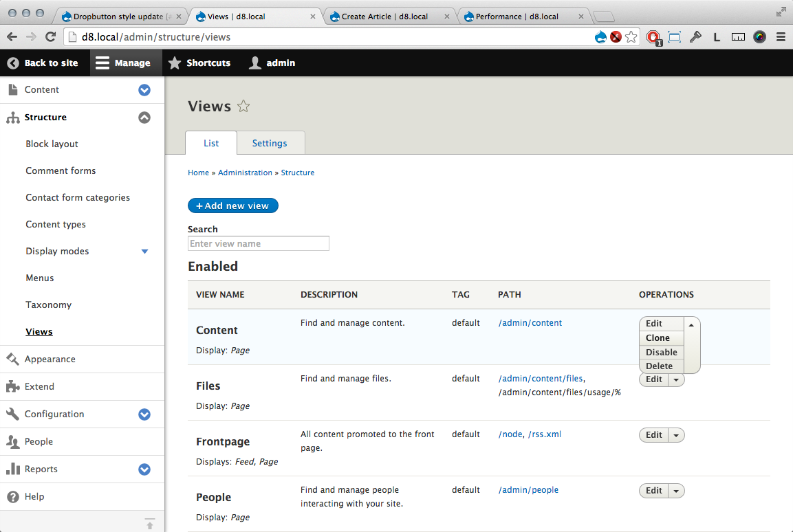Star the Views page as a favorite
Screen dimensions: 793x532
243,106
